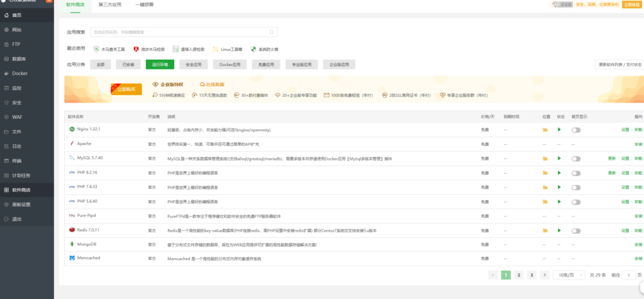
Task: Switch to the 一键部署 tab
Action: click(144, 4)
